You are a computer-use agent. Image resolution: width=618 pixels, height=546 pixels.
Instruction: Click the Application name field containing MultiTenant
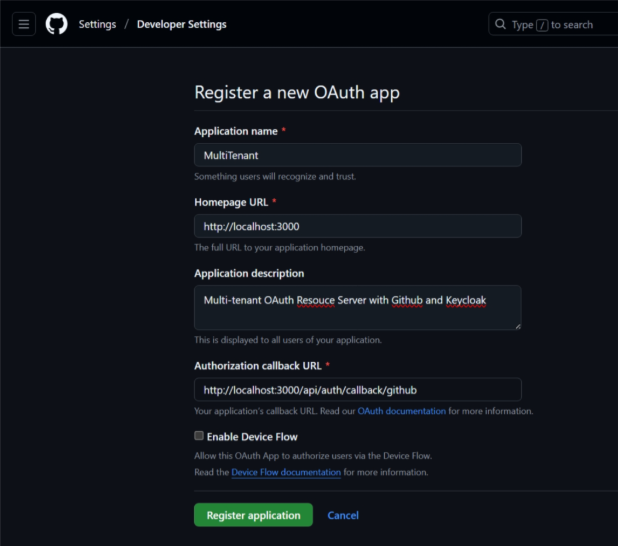357,155
